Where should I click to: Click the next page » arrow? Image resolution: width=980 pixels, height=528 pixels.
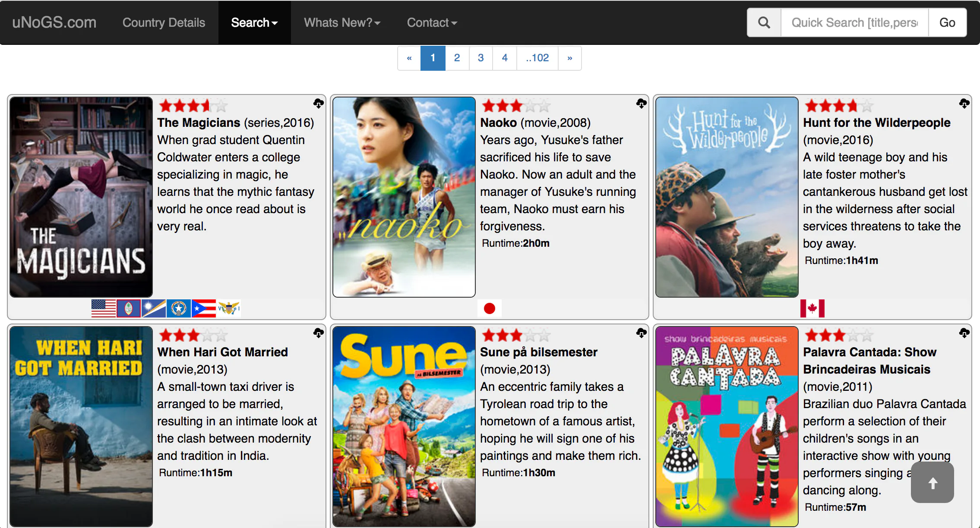[x=570, y=58]
